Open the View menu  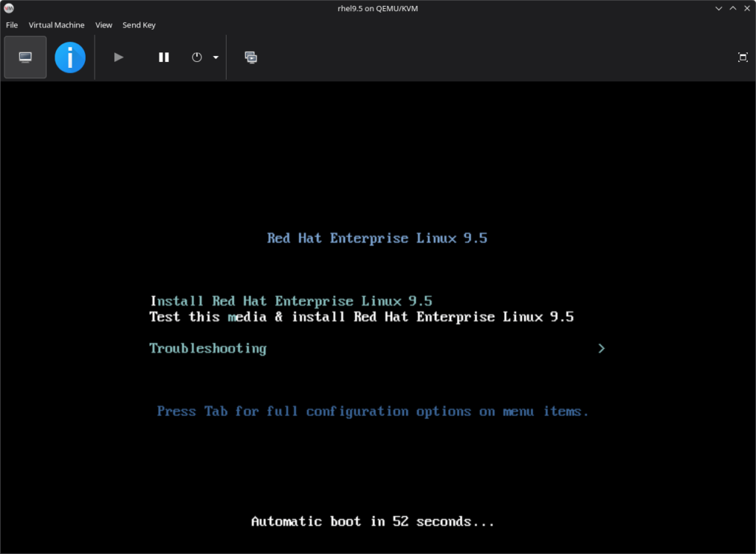pyautogui.click(x=103, y=25)
